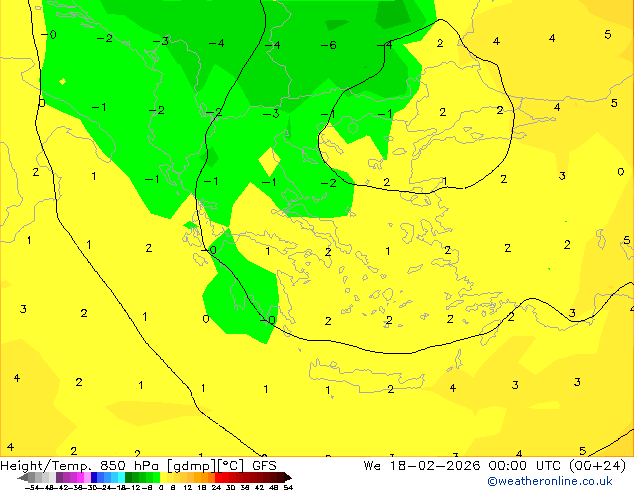The height and width of the screenshot is (490, 634).
Task: Open the weatheronline.co.uk copyright link
Action: [x=550, y=481]
